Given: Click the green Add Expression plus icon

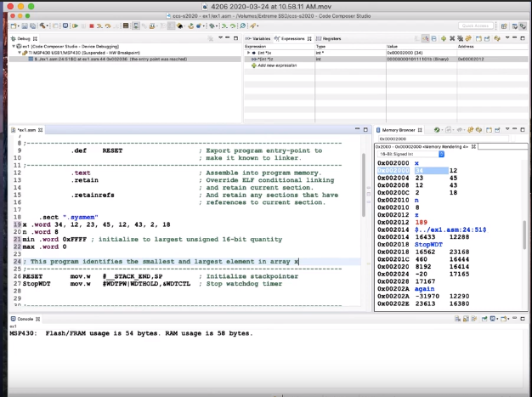Looking at the screenshot, I should (444, 38).
